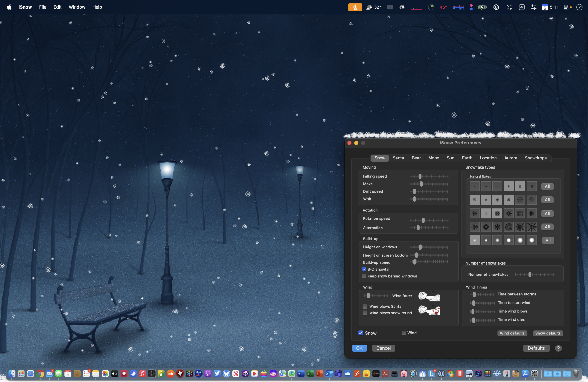Toggle first snowflake in second flakes row
Screen dimensions: 588x382
coord(475,200)
